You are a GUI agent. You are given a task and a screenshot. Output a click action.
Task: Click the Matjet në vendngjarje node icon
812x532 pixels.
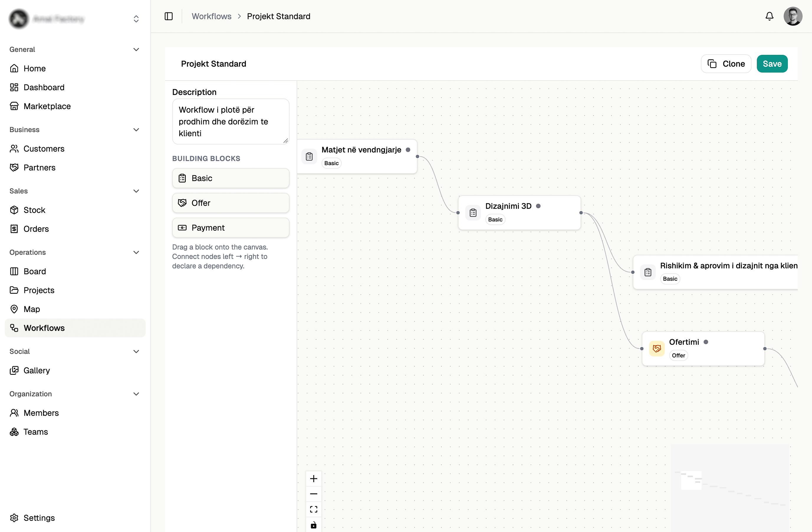pos(309,156)
